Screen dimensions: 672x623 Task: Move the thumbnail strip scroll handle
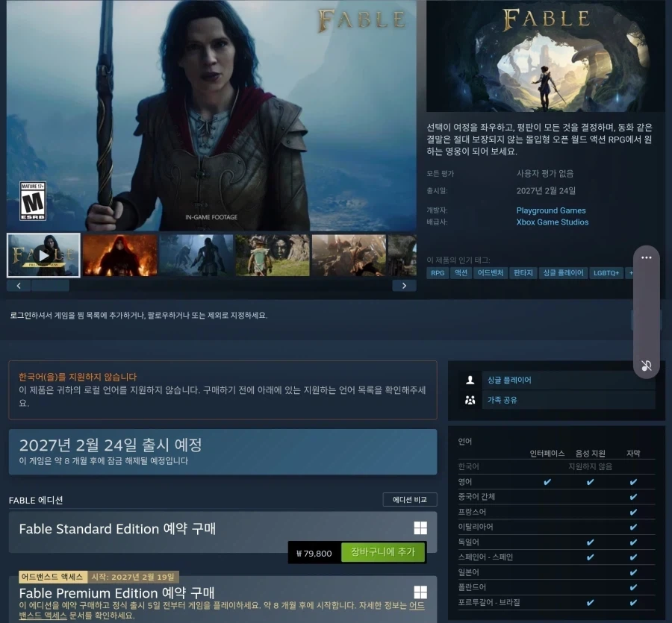point(50,286)
